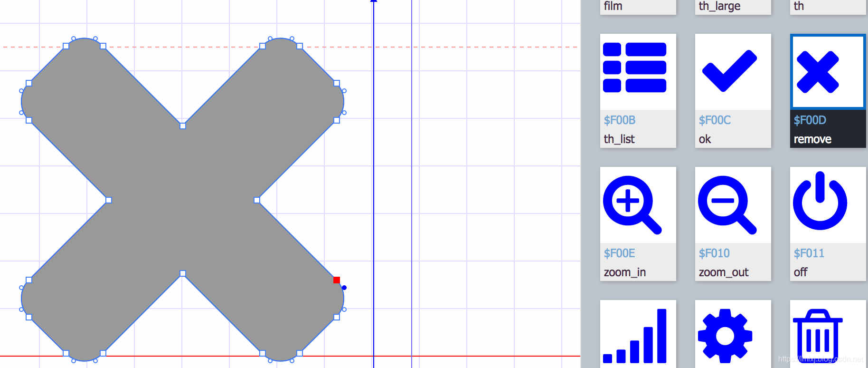Click the ok name label
The image size is (868, 368).
(x=705, y=139)
